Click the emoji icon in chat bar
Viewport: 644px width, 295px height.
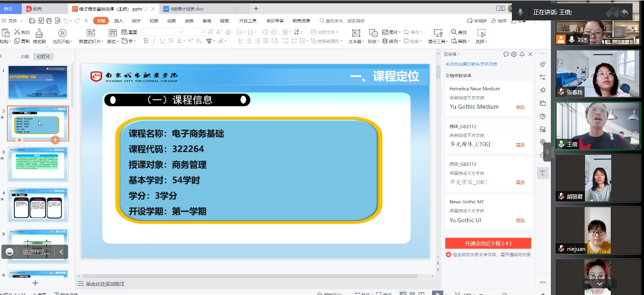pos(10,252)
